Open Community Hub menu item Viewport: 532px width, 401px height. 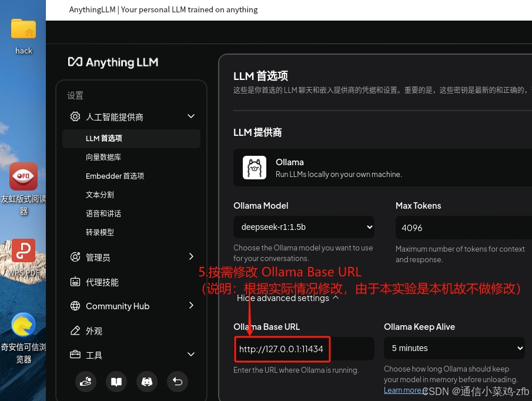tap(118, 306)
